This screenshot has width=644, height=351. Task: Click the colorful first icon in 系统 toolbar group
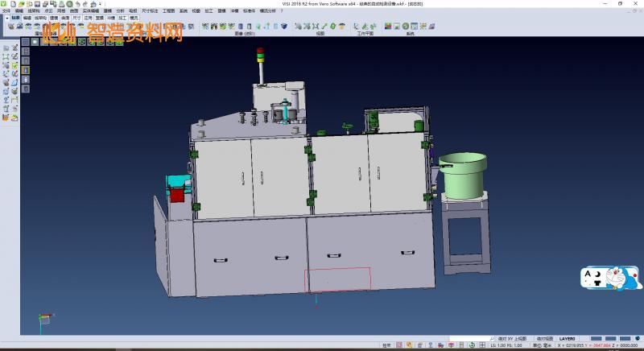pyautogui.click(x=387, y=27)
